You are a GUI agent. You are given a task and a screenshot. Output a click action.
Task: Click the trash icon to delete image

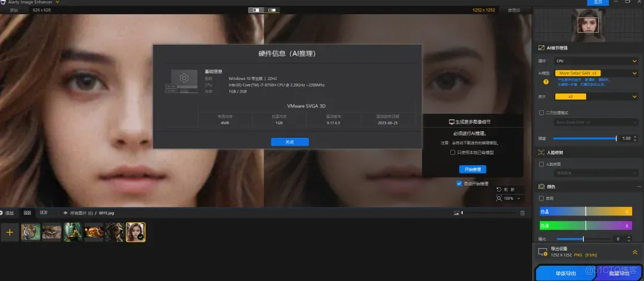[x=522, y=213]
